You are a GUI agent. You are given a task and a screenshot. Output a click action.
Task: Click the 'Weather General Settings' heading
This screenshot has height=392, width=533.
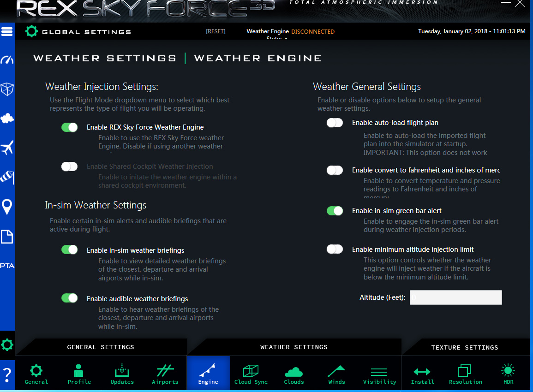click(x=367, y=87)
